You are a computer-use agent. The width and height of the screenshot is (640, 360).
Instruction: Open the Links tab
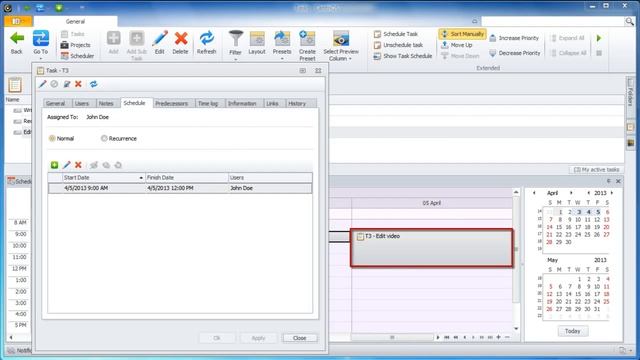pyautogui.click(x=272, y=104)
